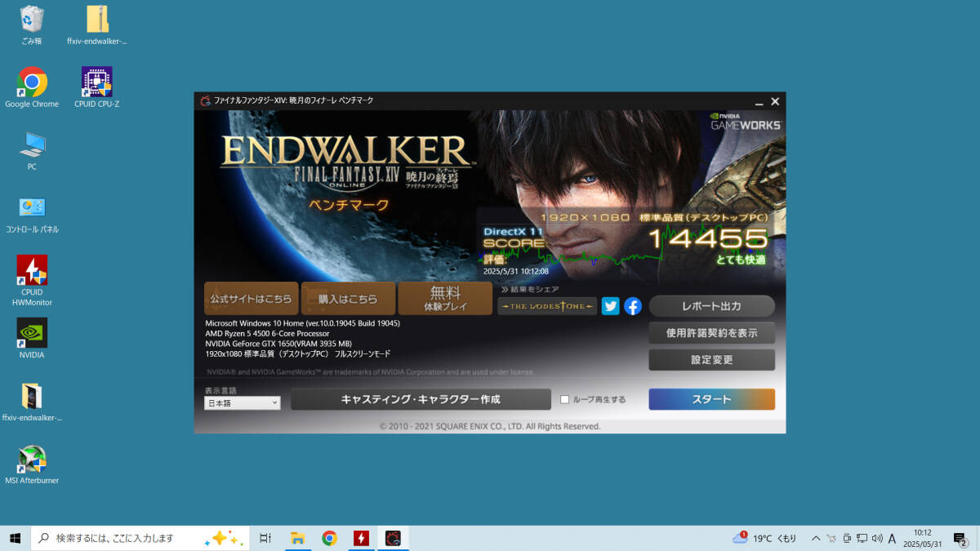The height and width of the screenshot is (551, 980).
Task: Open The Lodestone share banner
Action: click(x=547, y=306)
